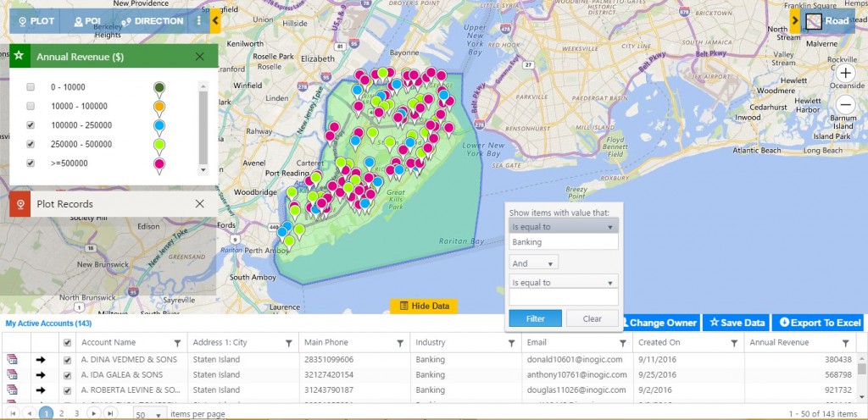This screenshot has width=868, height=420.
Task: Check the 10000 - 100000 revenue range
Action: pyautogui.click(x=31, y=106)
